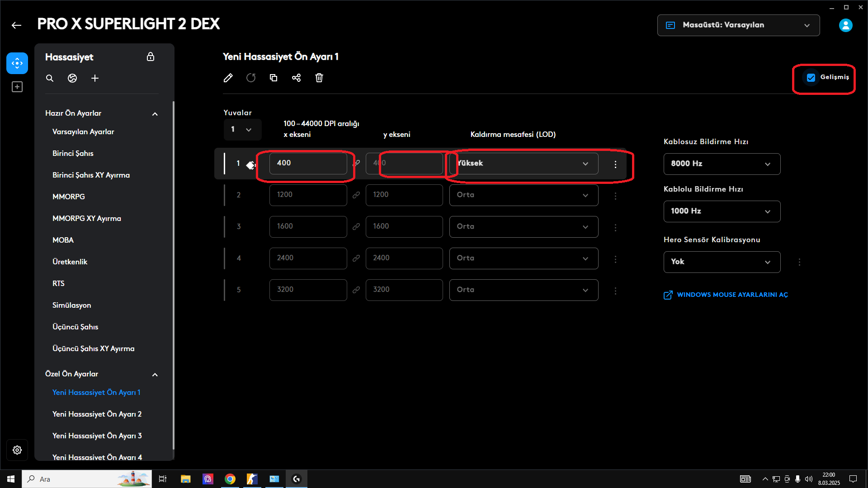This screenshot has width=868, height=488.
Task: Open settings gear in left sidebar
Action: pyautogui.click(x=17, y=450)
